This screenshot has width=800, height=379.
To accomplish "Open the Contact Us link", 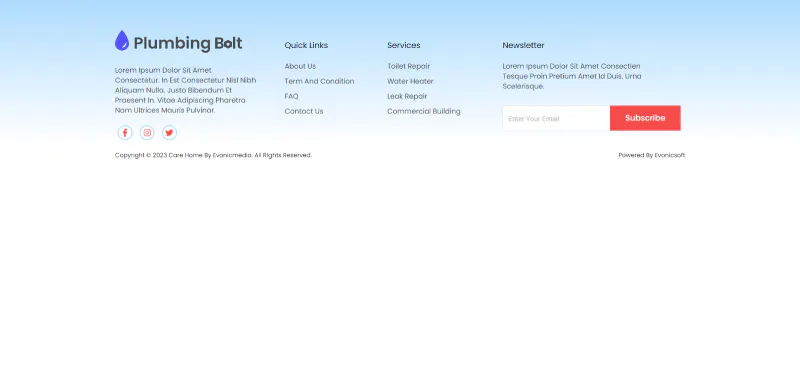I will point(304,111).
